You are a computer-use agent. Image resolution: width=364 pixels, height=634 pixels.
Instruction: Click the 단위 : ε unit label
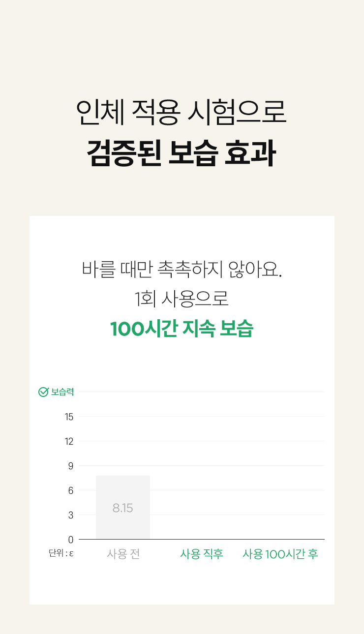(x=61, y=553)
